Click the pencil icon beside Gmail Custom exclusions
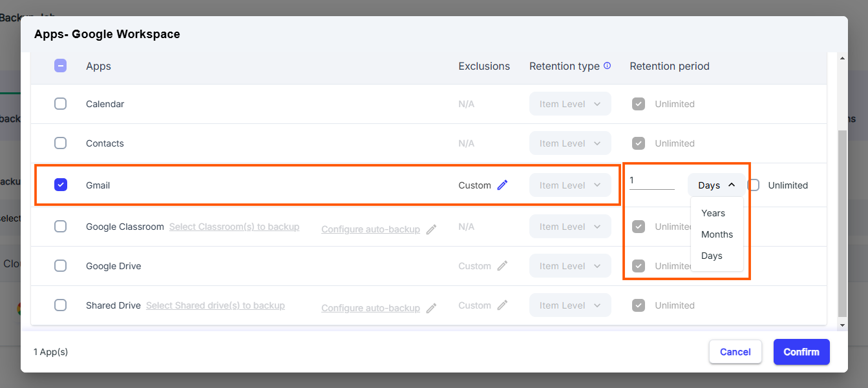Image resolution: width=868 pixels, height=388 pixels. [502, 185]
